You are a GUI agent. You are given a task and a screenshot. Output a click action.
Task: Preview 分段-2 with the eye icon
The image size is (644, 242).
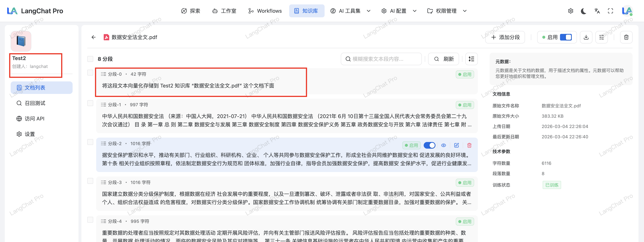(444, 145)
